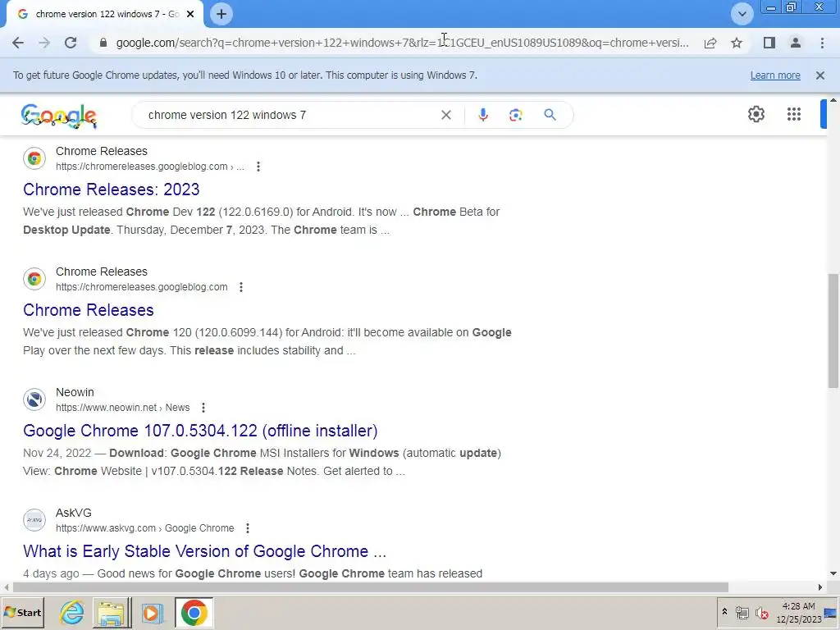Open the Chrome profile icon
This screenshot has height=630, width=840.
coord(796,43)
